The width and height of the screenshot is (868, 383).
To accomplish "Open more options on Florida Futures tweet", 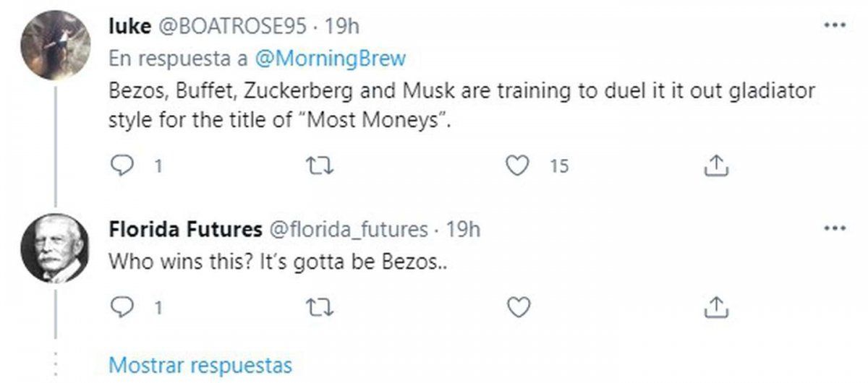I will click(835, 229).
